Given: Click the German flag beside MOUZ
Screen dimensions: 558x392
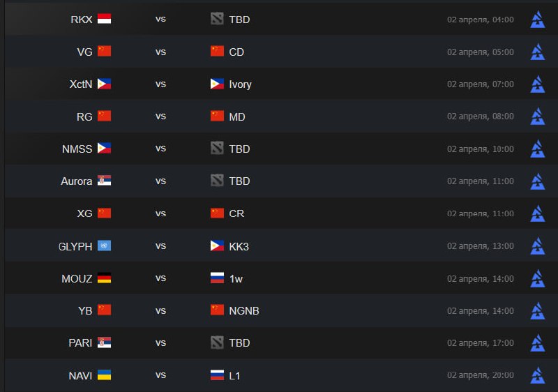Looking at the screenshot, I should pos(105,278).
